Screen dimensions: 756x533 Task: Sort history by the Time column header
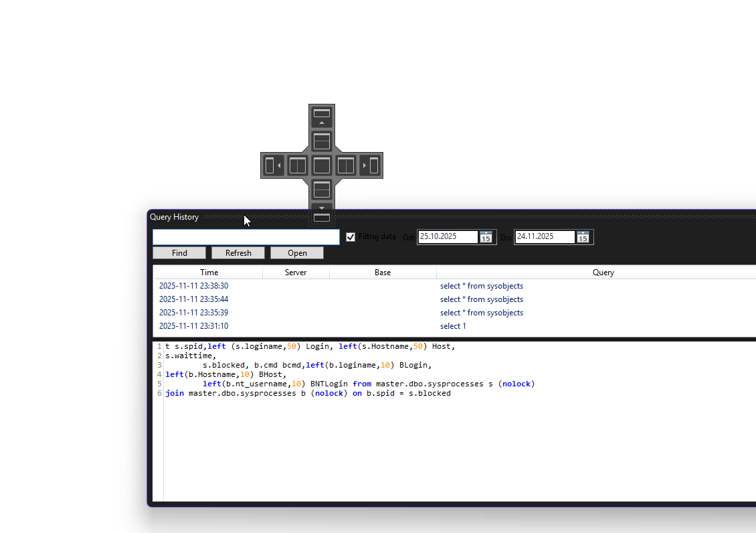209,273
